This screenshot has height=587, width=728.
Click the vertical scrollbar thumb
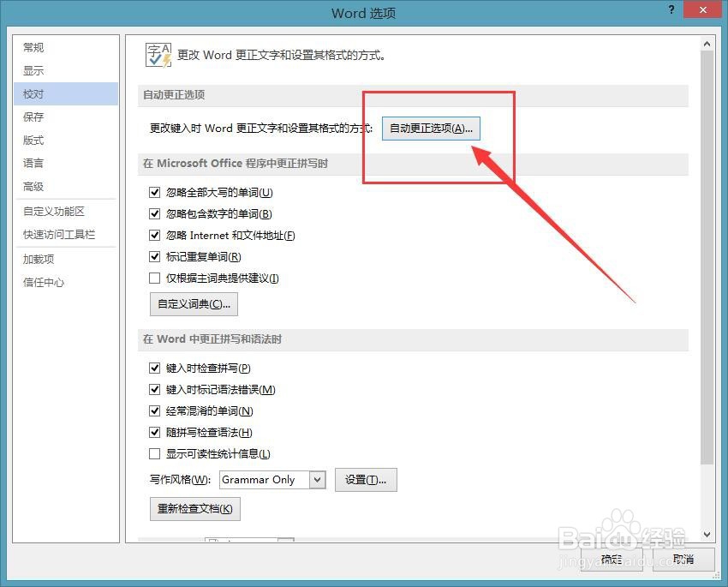coord(707,258)
